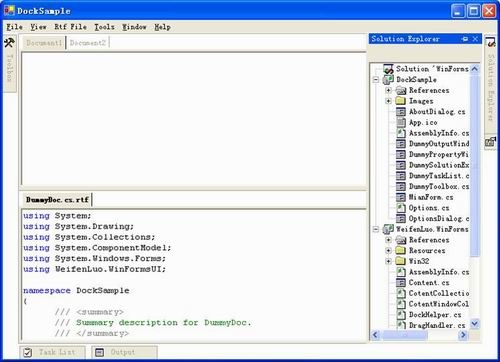Viewport: 500px width, 362px height.
Task: Click the DockHelper.cs file icon
Action: click(401, 314)
